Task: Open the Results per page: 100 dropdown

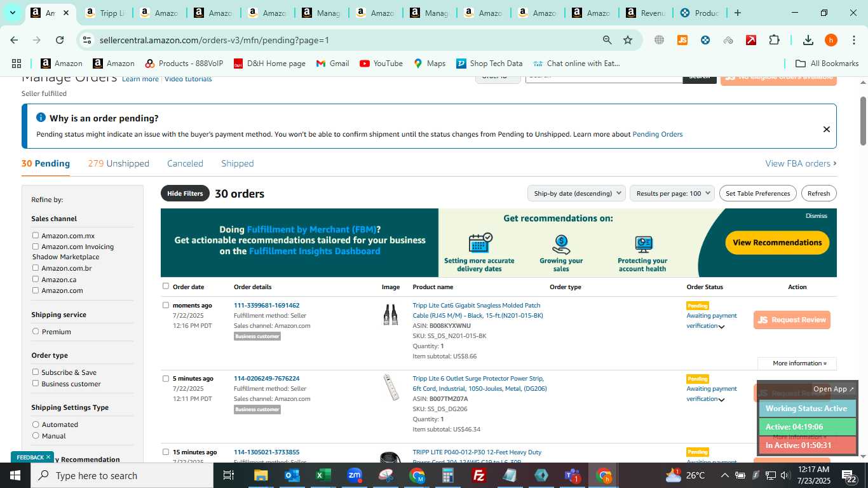Action: point(672,193)
